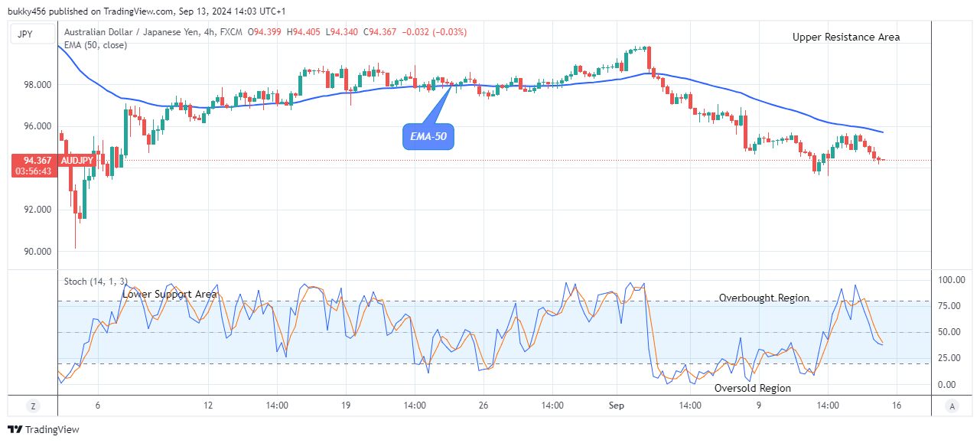The width and height of the screenshot is (980, 443).
Task: Select the JPY currency label box
Action: pyautogui.click(x=32, y=34)
